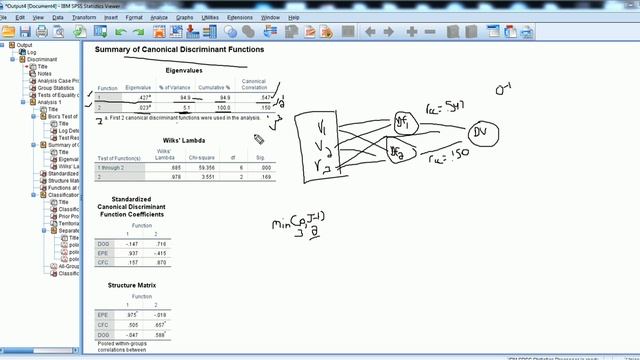Click the Show item book icon
Screen dimensions: 640x360
pos(453,31)
